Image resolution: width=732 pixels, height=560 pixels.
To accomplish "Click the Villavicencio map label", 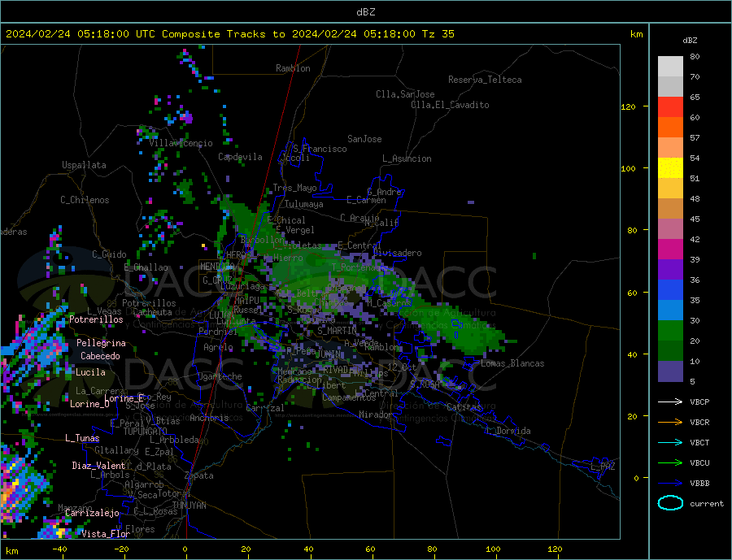I will point(181,143).
